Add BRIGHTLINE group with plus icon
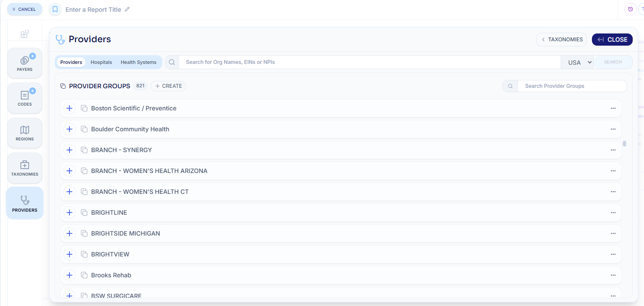The height and width of the screenshot is (306, 644). point(69,213)
